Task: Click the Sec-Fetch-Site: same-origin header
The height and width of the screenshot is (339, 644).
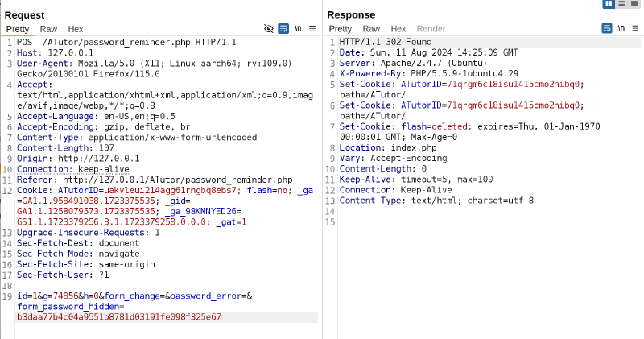Action: (x=86, y=265)
